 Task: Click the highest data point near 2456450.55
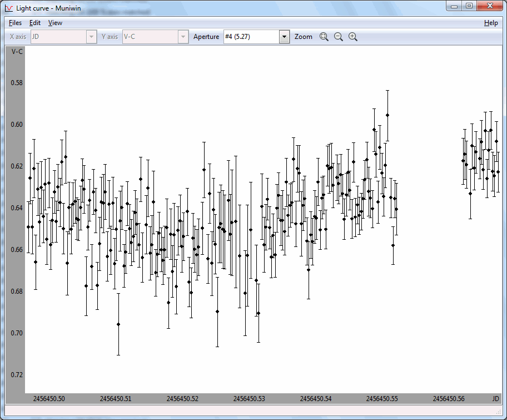pyautogui.click(x=387, y=115)
